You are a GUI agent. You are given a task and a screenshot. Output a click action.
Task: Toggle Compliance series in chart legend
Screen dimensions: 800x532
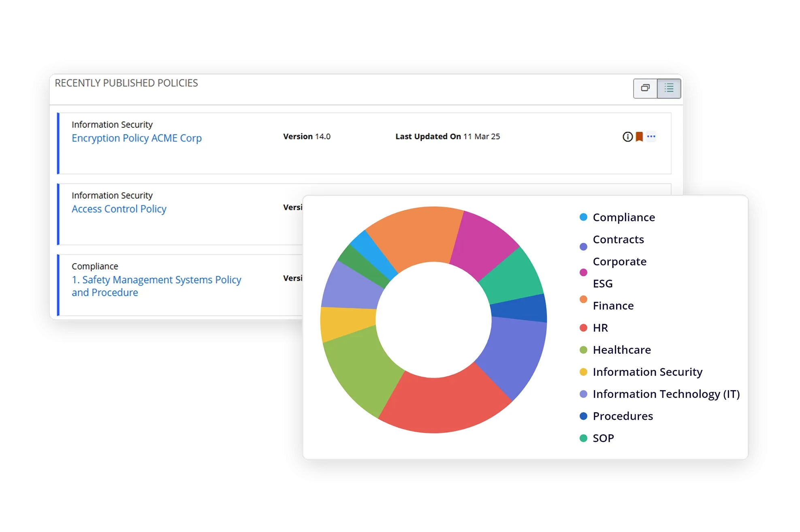623,218
